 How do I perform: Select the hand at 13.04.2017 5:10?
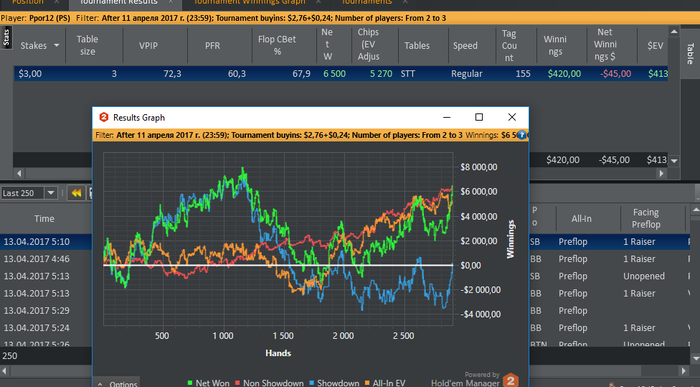(37, 242)
